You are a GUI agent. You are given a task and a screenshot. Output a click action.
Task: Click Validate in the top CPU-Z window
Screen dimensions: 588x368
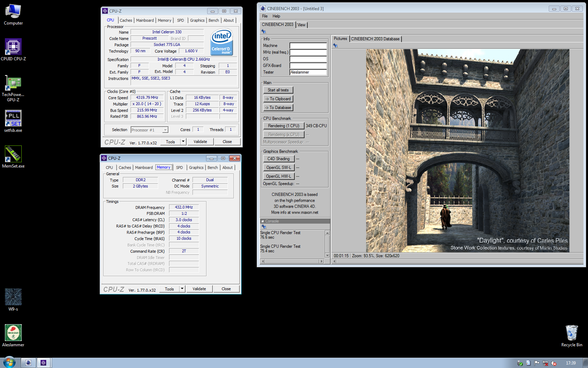coord(200,142)
